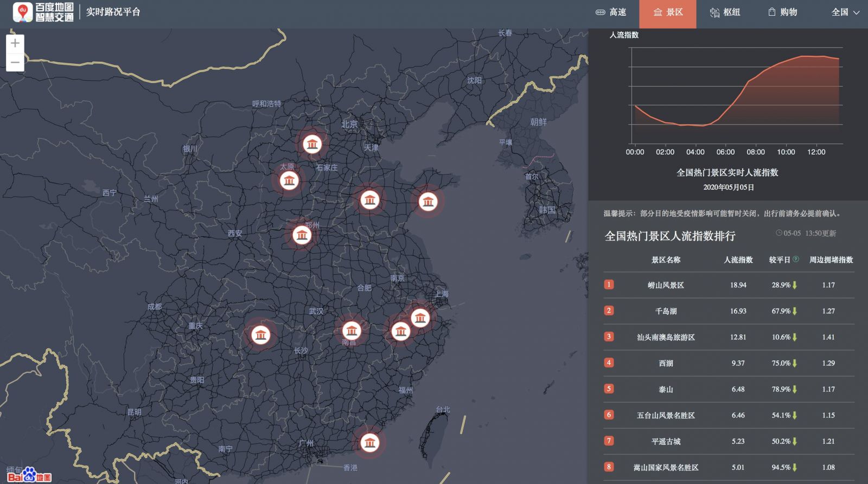Open 西湖 ranking entry

tap(729, 363)
